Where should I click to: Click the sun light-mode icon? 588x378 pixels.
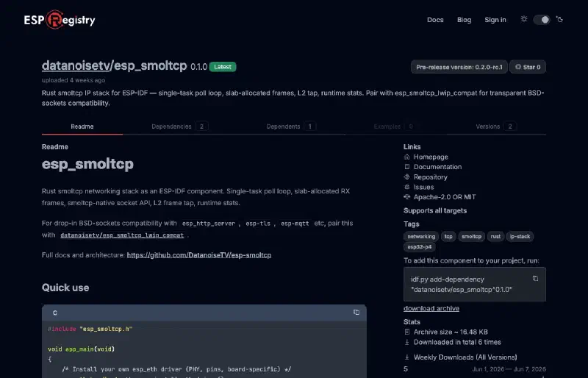coord(524,19)
